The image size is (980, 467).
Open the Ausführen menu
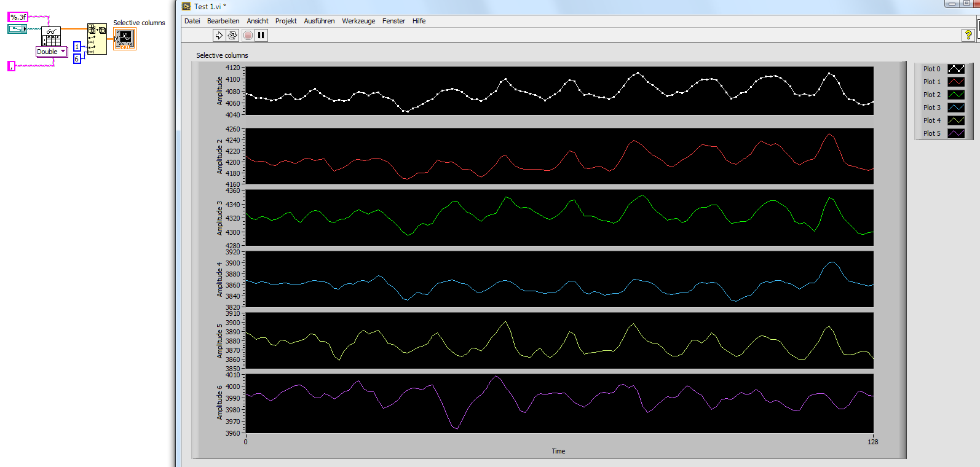(319, 21)
